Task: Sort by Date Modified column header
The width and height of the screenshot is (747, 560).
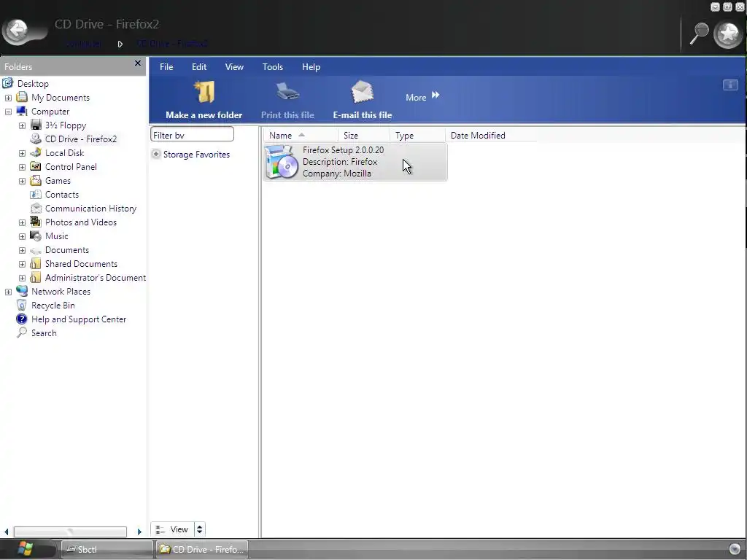Action: [491, 135]
